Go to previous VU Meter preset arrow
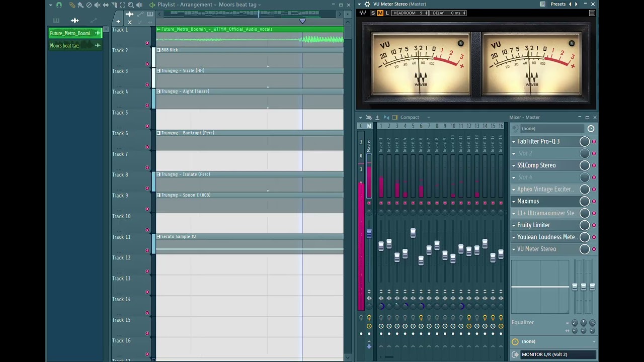The image size is (644, 362). point(570,4)
